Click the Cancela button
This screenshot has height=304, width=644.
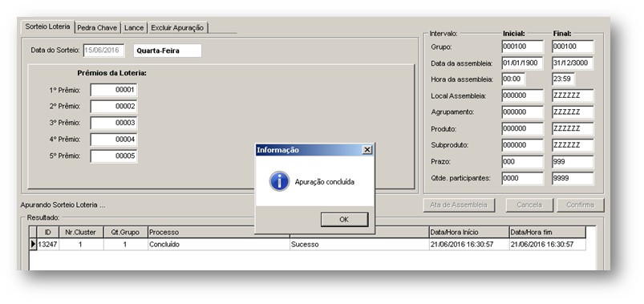529,205
